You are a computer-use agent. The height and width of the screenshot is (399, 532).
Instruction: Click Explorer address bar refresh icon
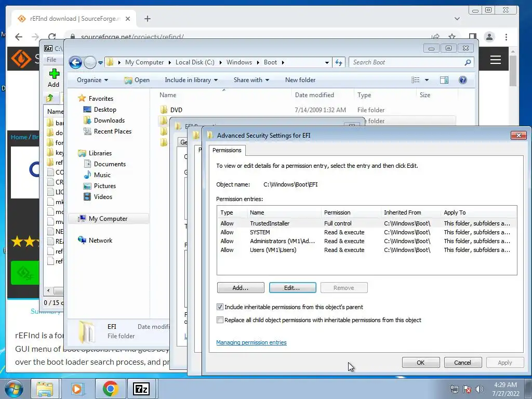point(339,62)
